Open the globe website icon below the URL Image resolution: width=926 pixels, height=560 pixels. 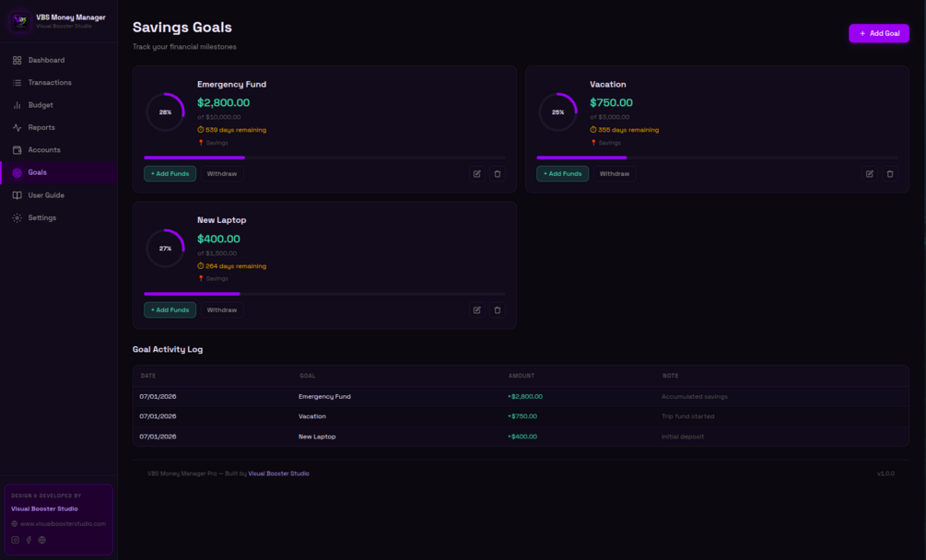click(42, 540)
